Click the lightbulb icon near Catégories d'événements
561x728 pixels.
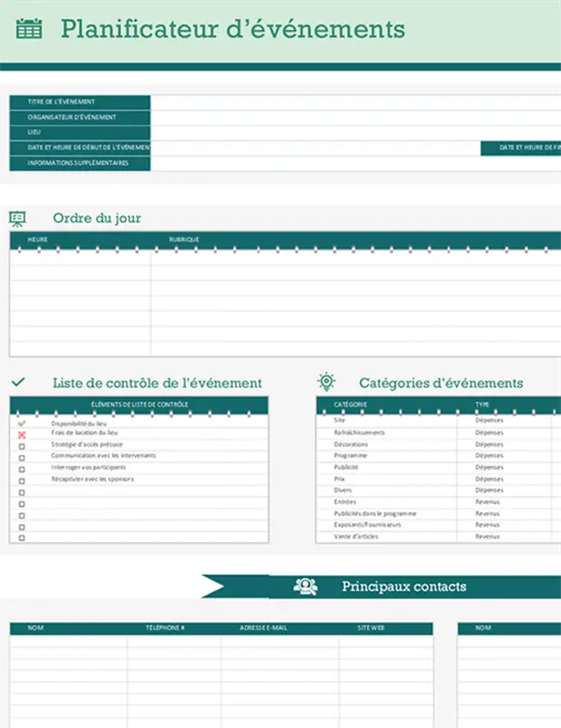(326, 381)
